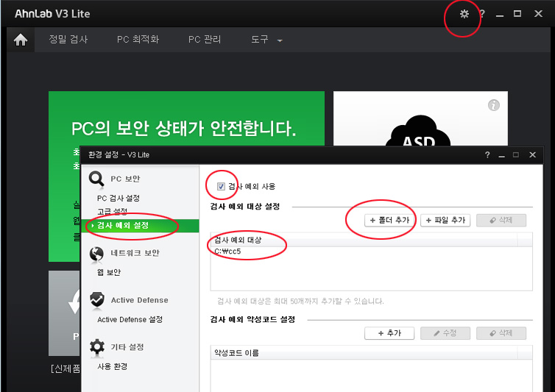The width and height of the screenshot is (555, 392).
Task: Open 고급 설정 page
Action: (112, 212)
